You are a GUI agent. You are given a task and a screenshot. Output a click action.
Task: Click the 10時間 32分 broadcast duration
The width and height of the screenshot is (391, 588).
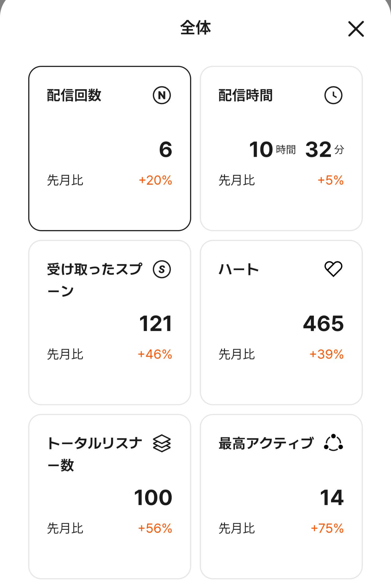pos(296,149)
